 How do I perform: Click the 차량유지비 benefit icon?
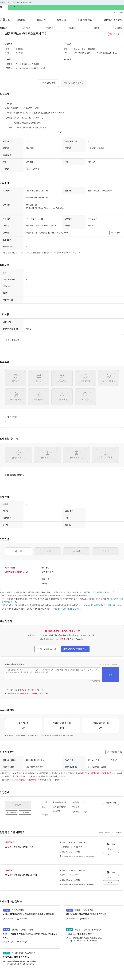[x=62, y=378]
